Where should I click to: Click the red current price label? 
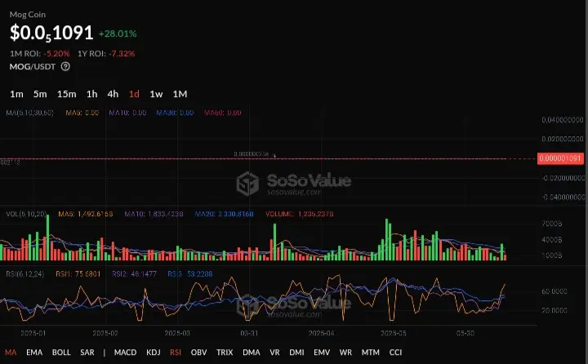point(560,158)
